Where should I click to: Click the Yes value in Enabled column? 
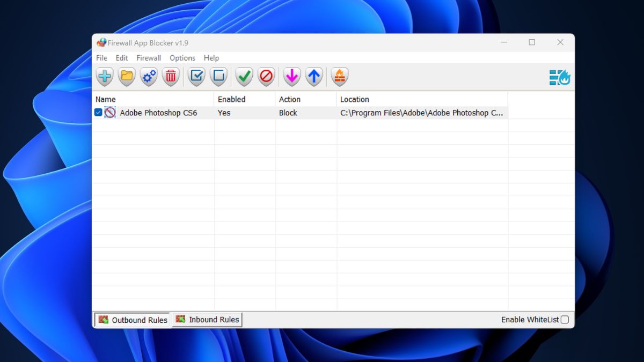pyautogui.click(x=224, y=113)
